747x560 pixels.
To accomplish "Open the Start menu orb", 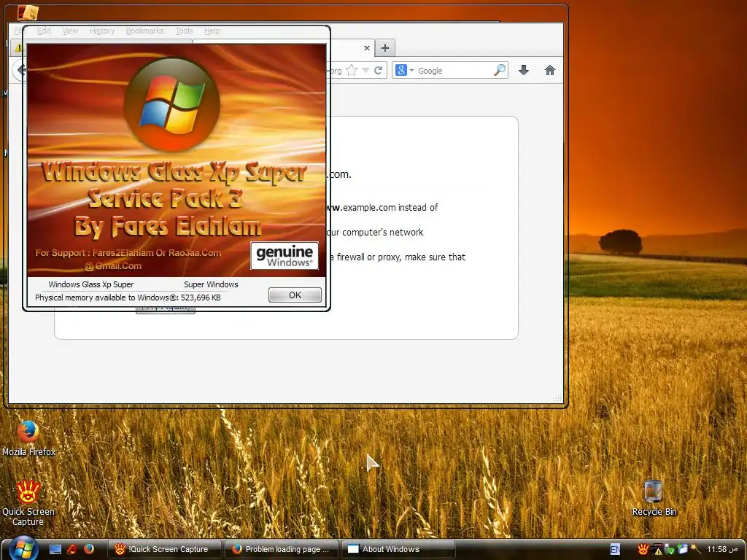I will tap(23, 548).
